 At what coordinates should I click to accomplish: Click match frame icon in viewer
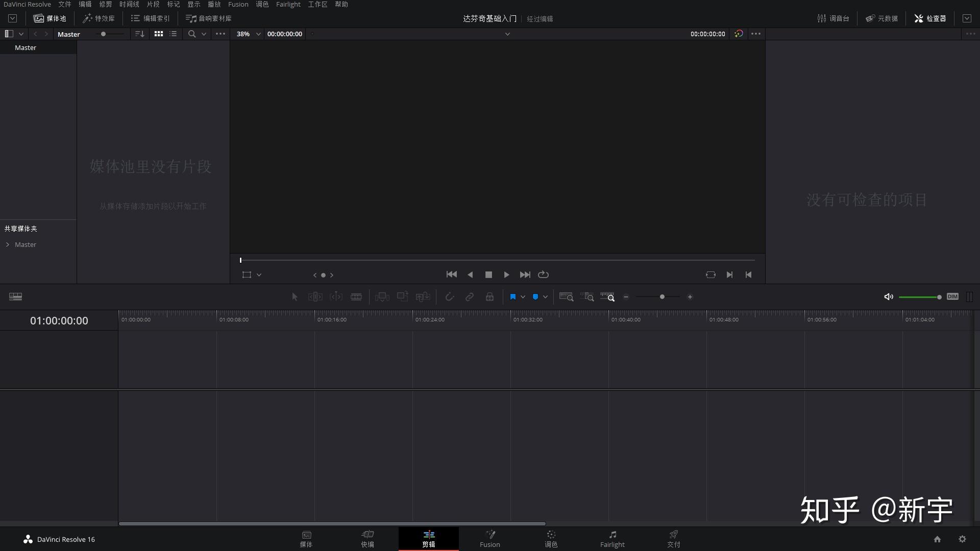click(710, 274)
